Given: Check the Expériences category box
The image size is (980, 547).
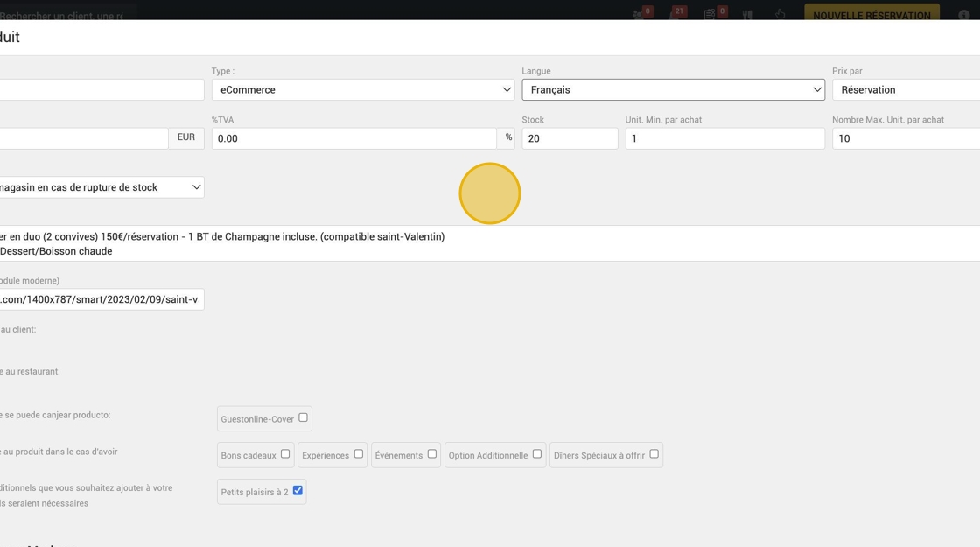Looking at the screenshot, I should click(358, 454).
